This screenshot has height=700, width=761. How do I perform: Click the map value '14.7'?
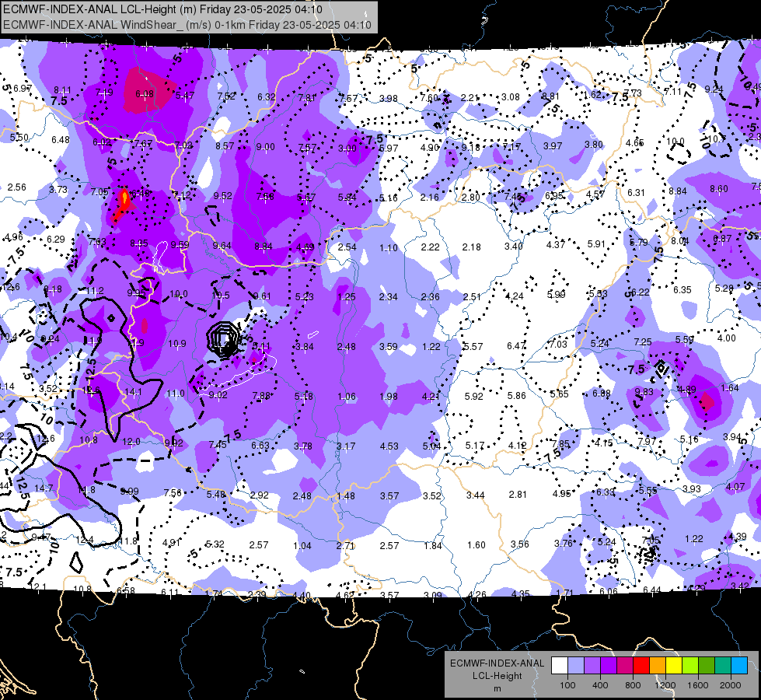(44, 488)
